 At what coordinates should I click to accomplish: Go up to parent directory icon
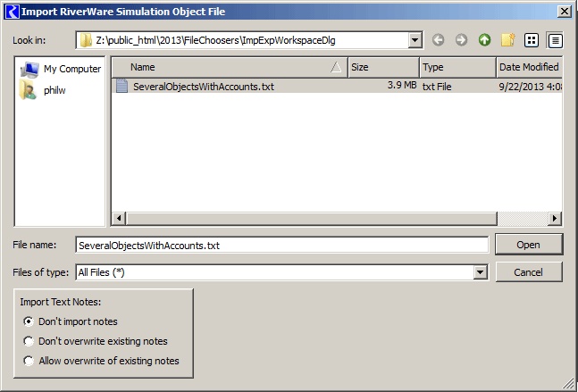484,40
